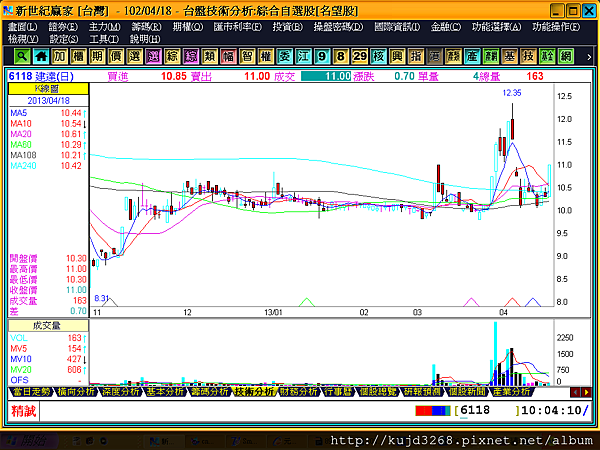Go to home via house icon
This screenshot has height=450, width=600.
click(x=41, y=57)
